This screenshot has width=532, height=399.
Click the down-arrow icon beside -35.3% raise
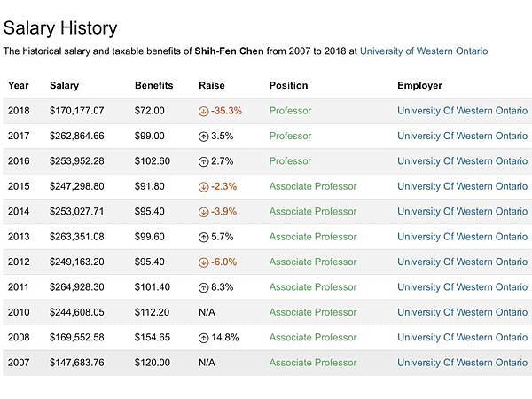tap(204, 112)
